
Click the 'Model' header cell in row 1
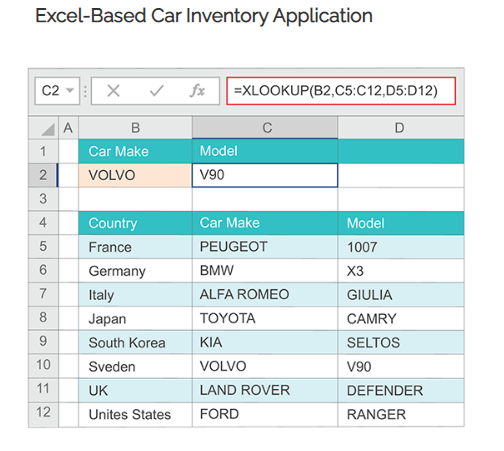coord(265,151)
